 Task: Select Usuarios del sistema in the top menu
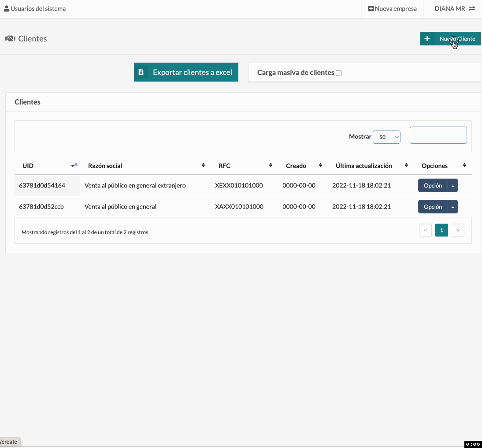click(38, 8)
